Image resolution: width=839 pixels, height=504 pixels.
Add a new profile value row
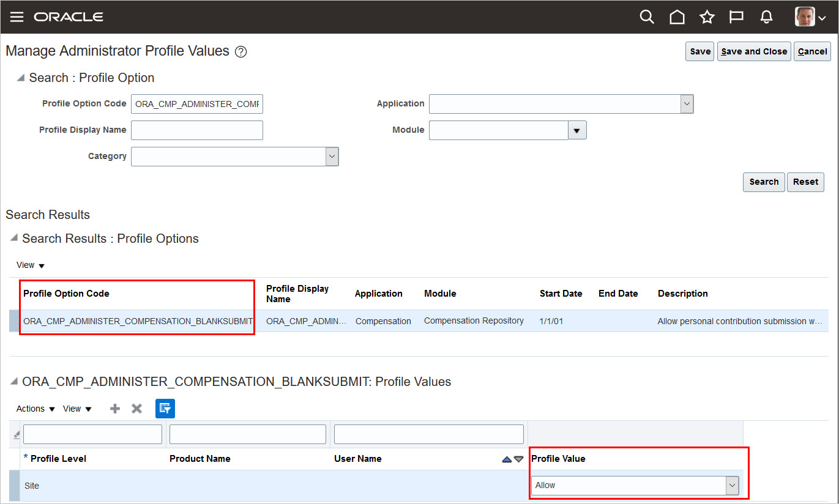point(115,409)
